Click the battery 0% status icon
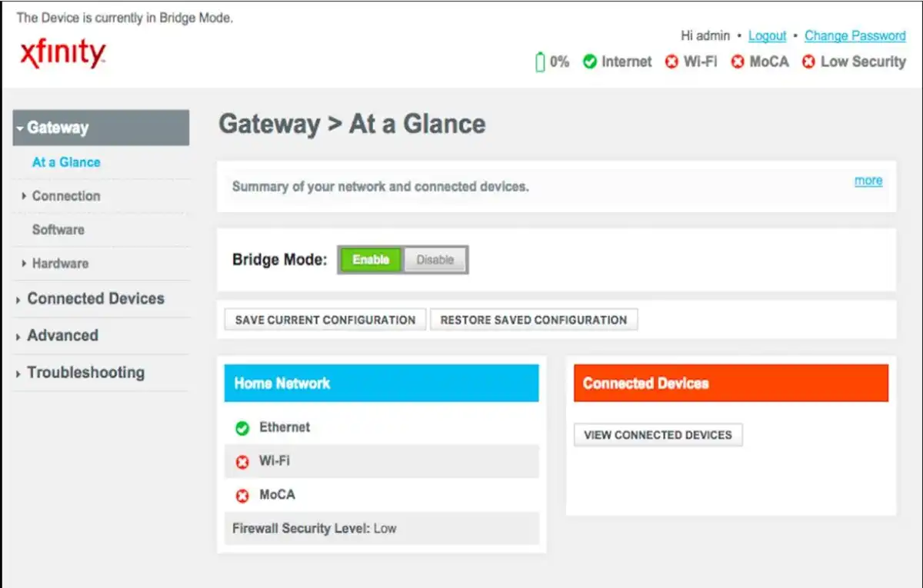923x588 pixels. [540, 61]
